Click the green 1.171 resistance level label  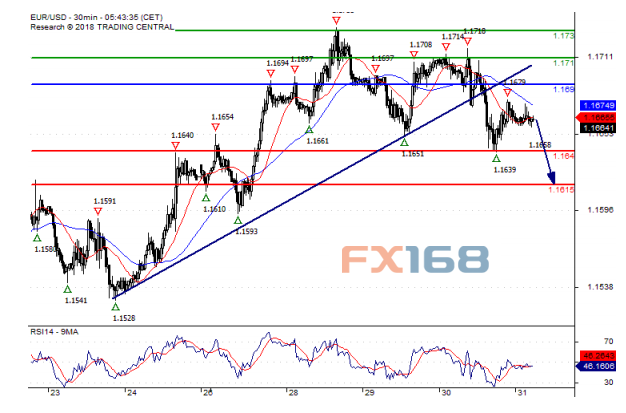point(564,63)
